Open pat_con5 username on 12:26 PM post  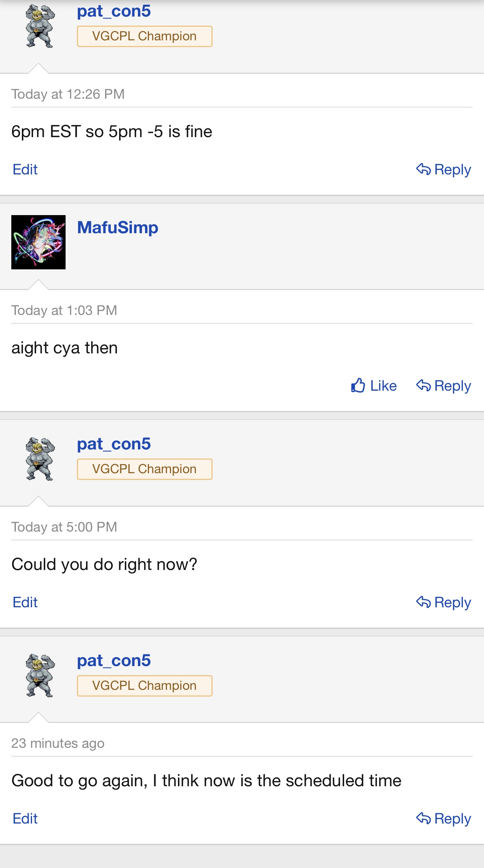click(x=114, y=11)
